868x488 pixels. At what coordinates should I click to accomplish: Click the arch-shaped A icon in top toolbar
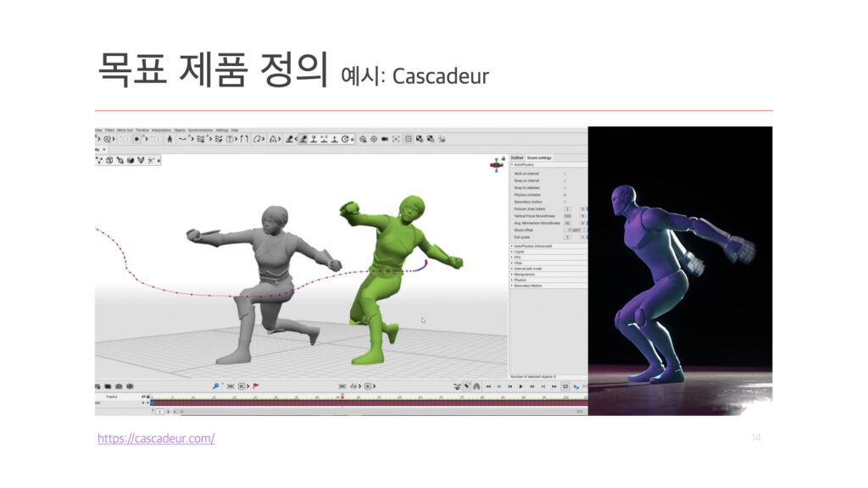tap(273, 139)
